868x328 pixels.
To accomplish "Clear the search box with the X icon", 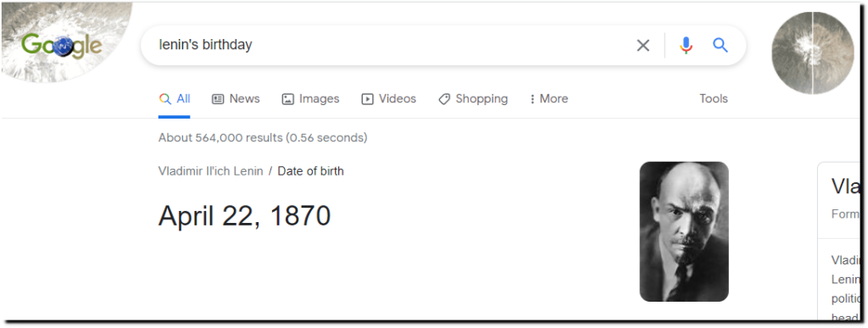I will (643, 46).
